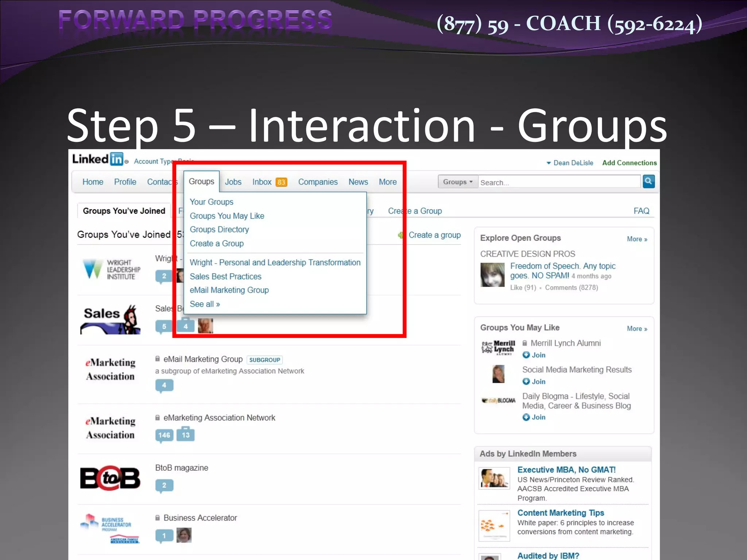Open the Groups navigation tab
The image size is (747, 560).
(201, 182)
